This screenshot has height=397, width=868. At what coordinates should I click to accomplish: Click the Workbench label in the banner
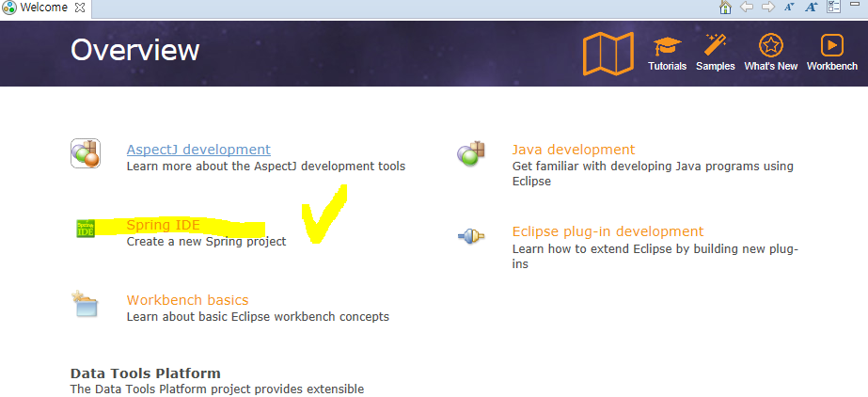(832, 66)
